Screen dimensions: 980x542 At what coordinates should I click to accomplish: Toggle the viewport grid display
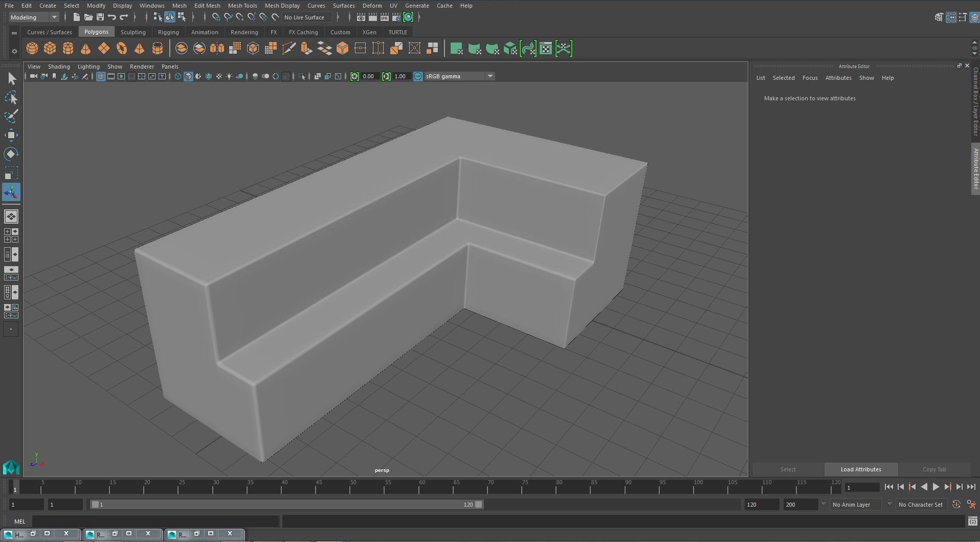[x=100, y=76]
